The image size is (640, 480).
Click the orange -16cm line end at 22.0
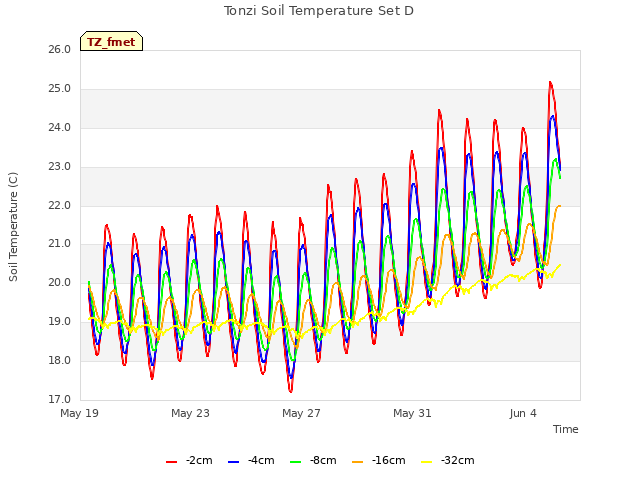[x=560, y=206]
